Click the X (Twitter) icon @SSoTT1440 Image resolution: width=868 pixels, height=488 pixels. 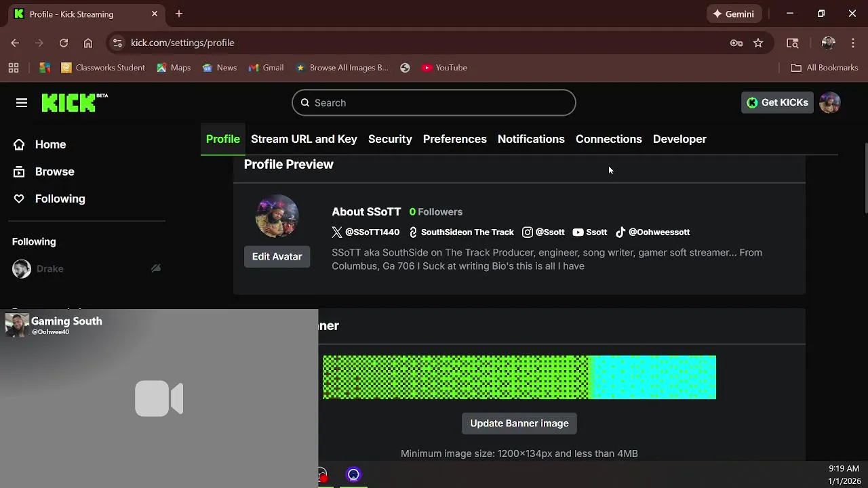[337, 232]
